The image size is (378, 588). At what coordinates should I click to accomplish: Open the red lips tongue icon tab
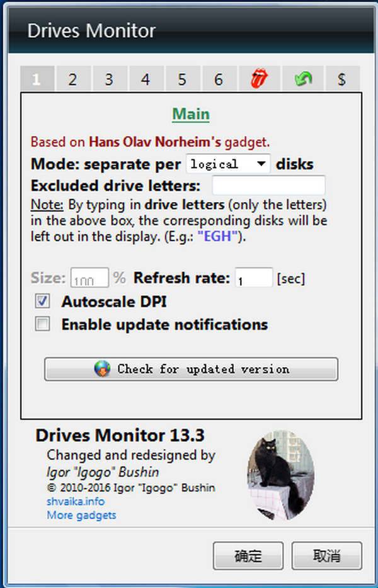tap(260, 79)
